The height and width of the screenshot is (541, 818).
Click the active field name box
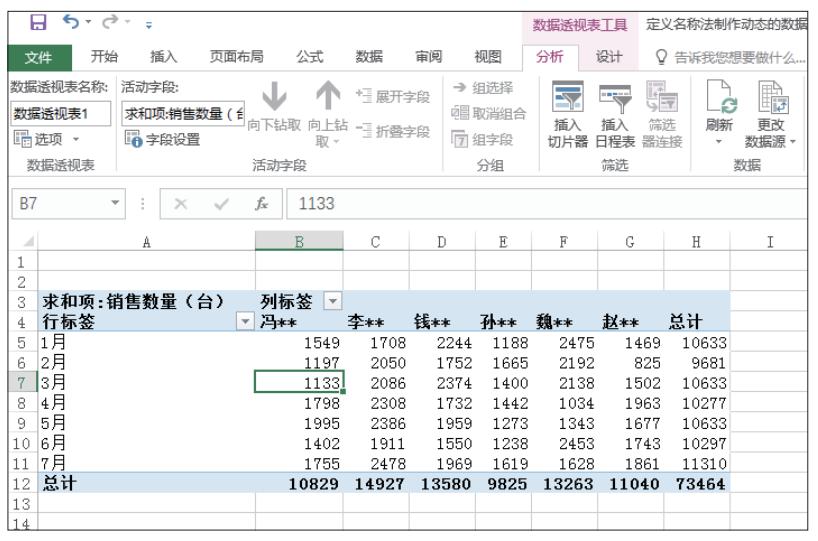(183, 113)
